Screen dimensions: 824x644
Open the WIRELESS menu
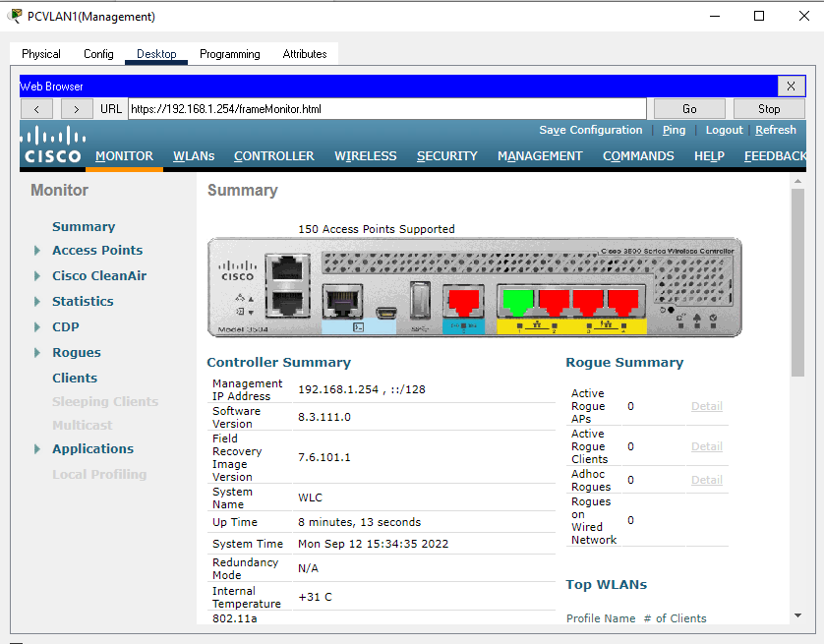[365, 156]
